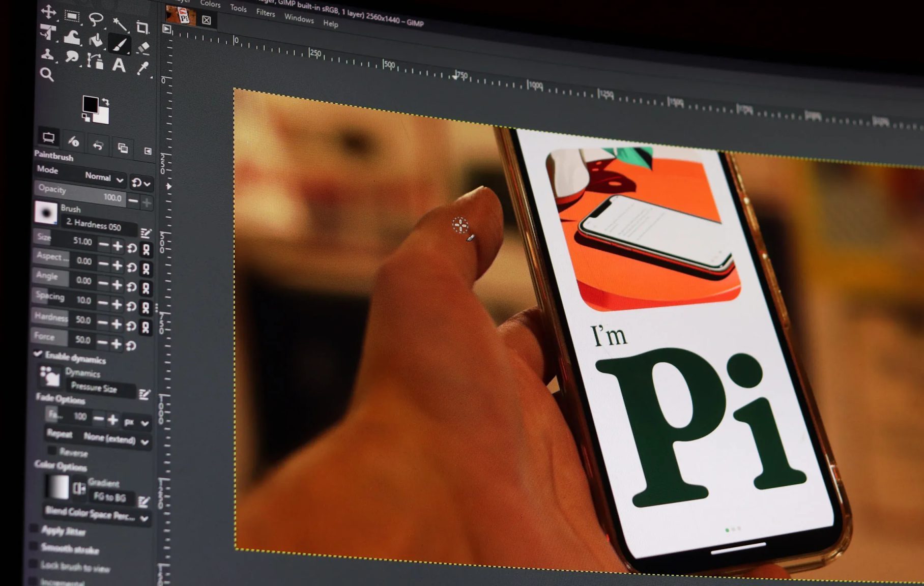Select the Crop tool

143,26
